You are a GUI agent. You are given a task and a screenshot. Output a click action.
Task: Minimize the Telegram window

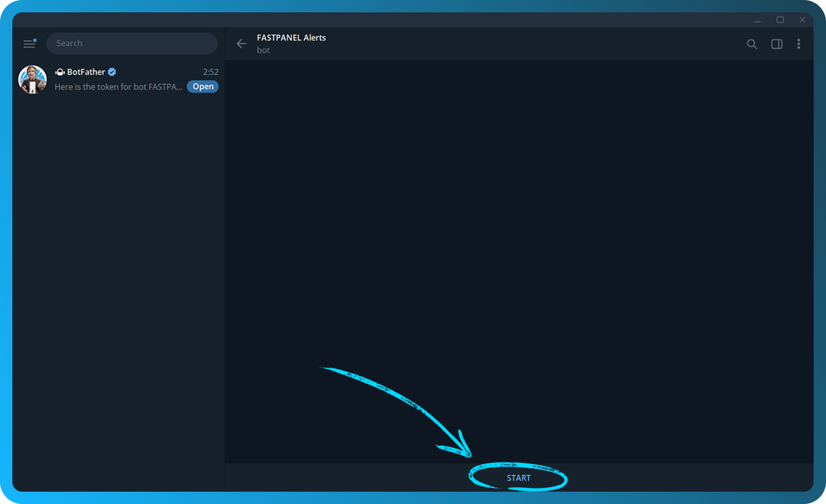pyautogui.click(x=758, y=20)
